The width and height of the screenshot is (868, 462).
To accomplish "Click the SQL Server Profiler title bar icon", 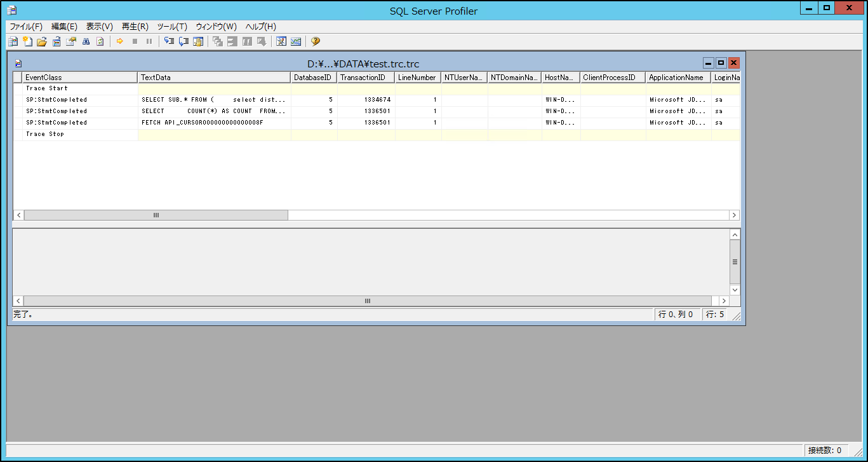I will [12, 10].
